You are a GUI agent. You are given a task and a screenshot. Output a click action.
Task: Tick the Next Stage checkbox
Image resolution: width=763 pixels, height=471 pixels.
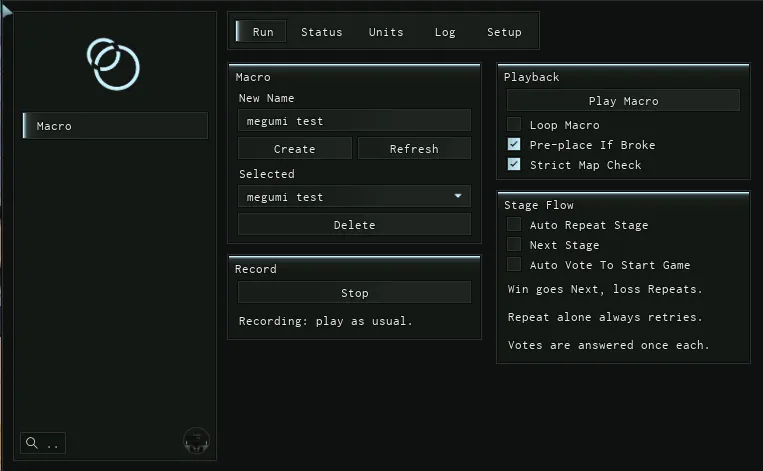[514, 244]
